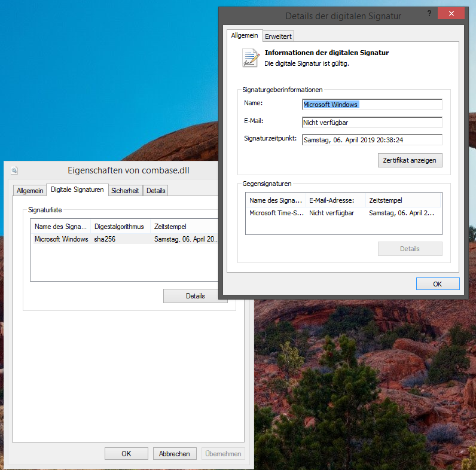
Task: Click OK in the combase.dll properties window
Action: (126, 454)
